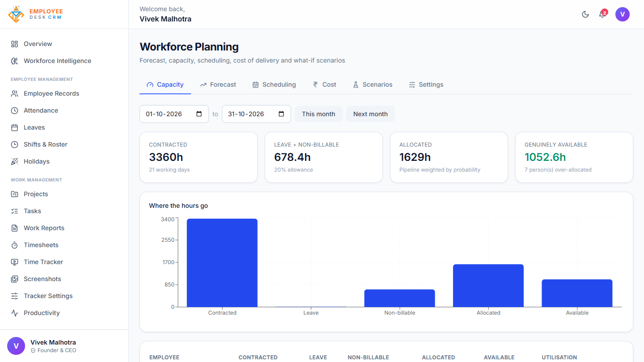Click the Tasks checklist icon
Viewport: 644px width, 362px height.
(15, 211)
